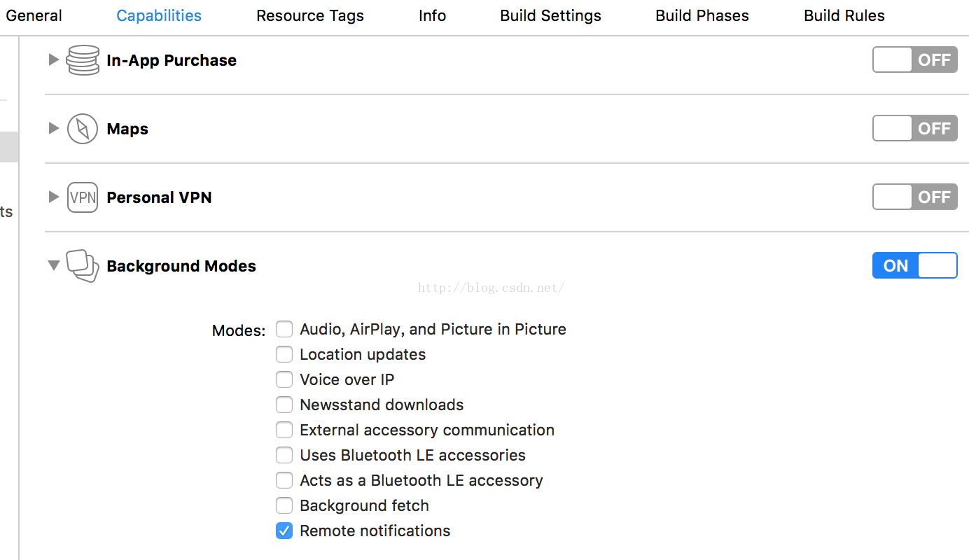Click the Maps compass icon
The width and height of the screenshot is (969, 560).
tap(83, 129)
